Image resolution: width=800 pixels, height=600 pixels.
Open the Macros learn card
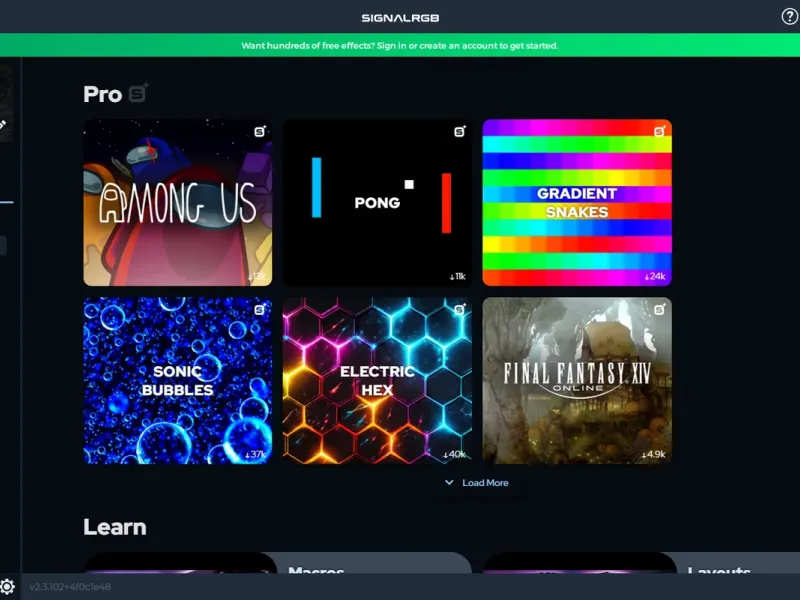[278, 562]
